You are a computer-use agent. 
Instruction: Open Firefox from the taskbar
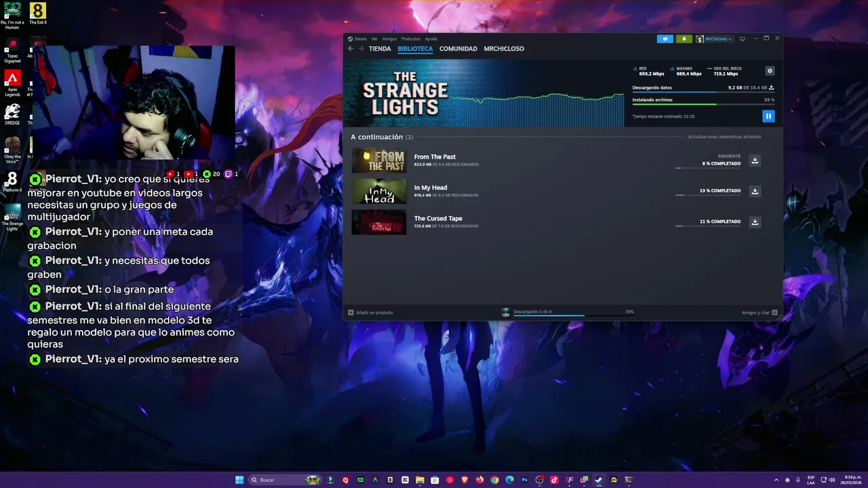[x=479, y=480]
